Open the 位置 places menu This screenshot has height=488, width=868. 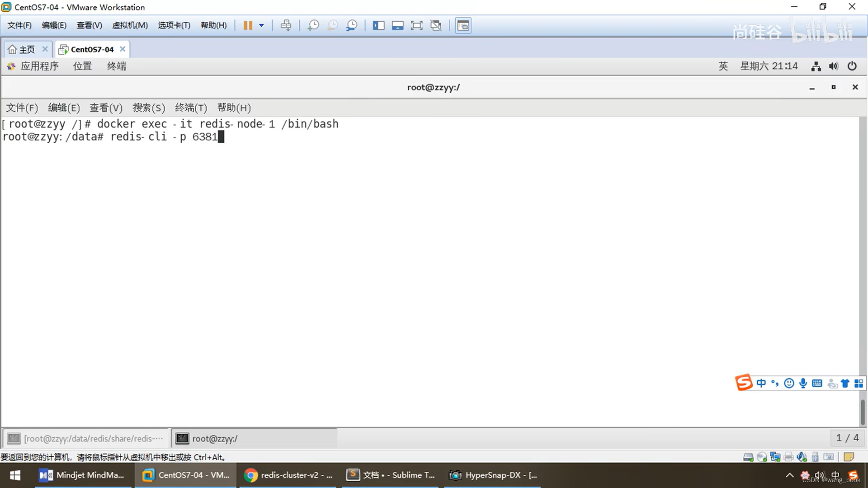pyautogui.click(x=82, y=66)
